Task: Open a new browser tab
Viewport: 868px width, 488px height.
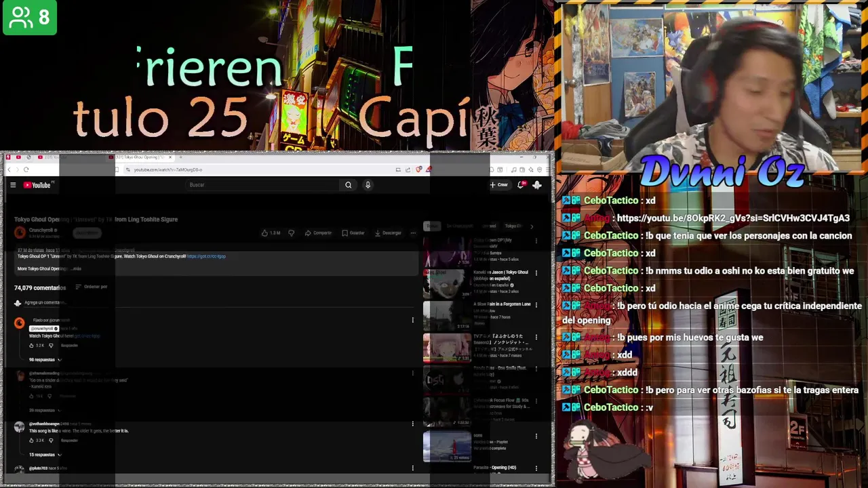Action: [x=180, y=157]
